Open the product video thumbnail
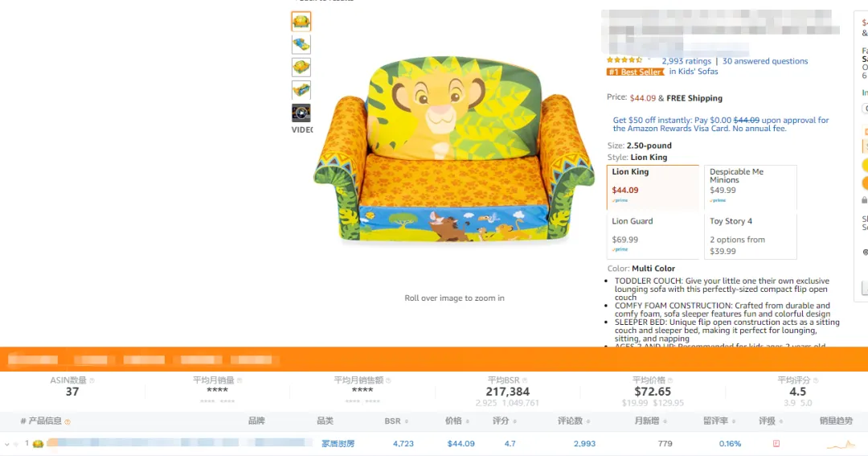 tap(301, 113)
